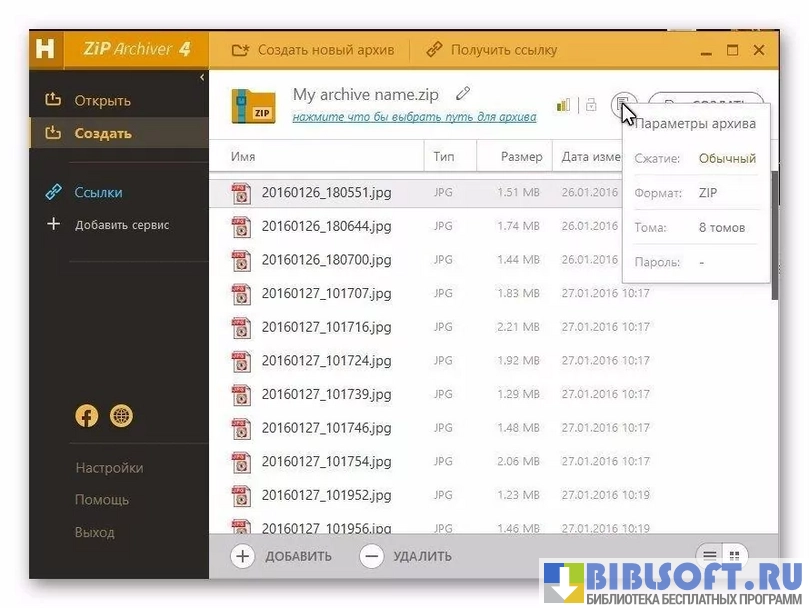Click the pencil icon to rename the archive

click(x=462, y=94)
